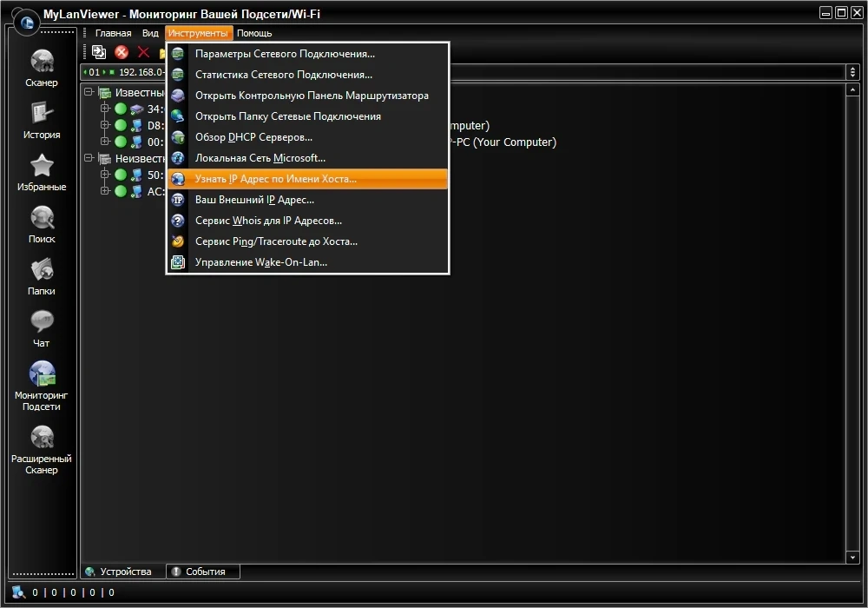868x608 pixels.
Task: Collapse the Известные devices tree group
Action: tap(89, 92)
